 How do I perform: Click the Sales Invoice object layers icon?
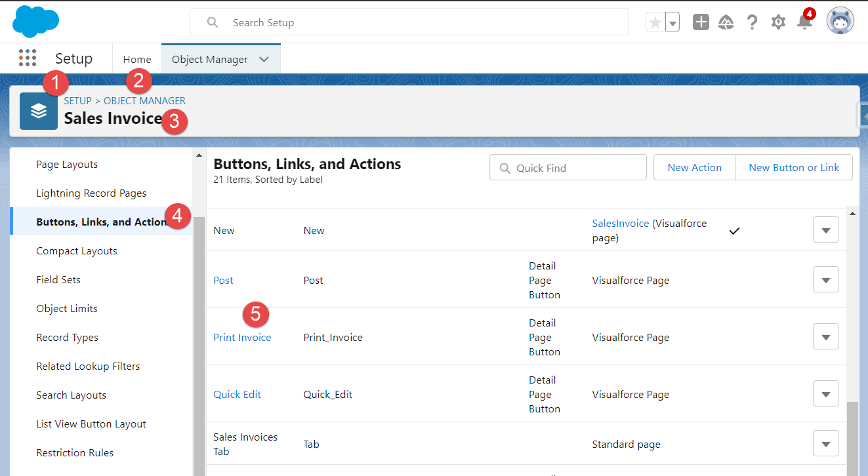[x=39, y=111]
